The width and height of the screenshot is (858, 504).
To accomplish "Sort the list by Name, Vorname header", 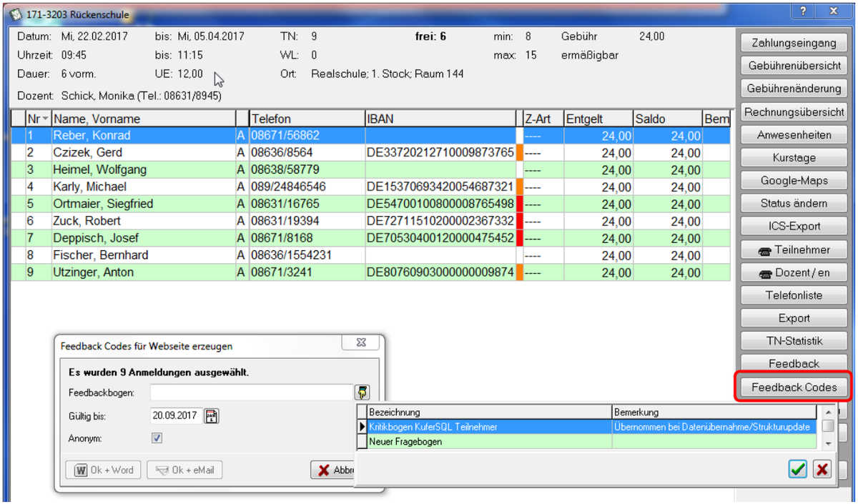I will coord(144,119).
